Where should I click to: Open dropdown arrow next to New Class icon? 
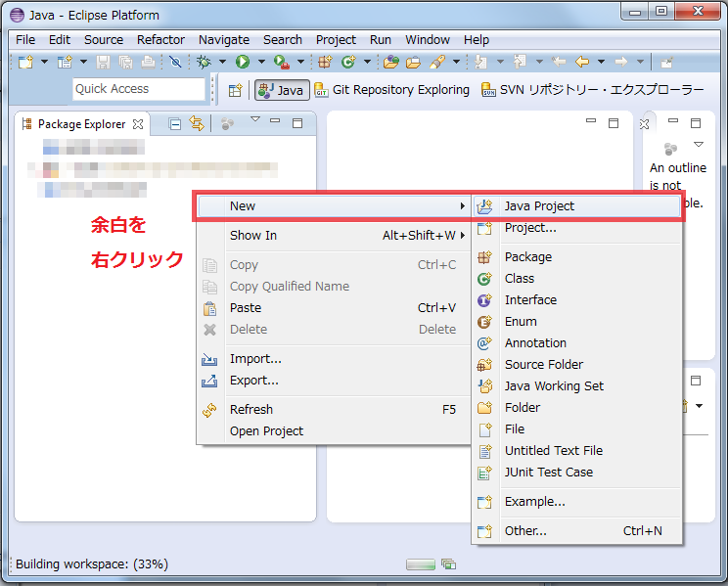367,62
